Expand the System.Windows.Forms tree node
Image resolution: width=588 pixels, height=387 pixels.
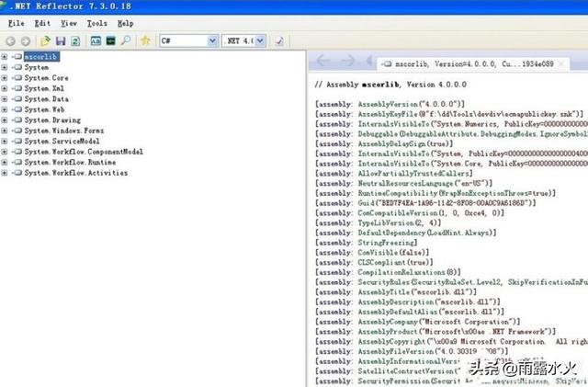(x=4, y=131)
